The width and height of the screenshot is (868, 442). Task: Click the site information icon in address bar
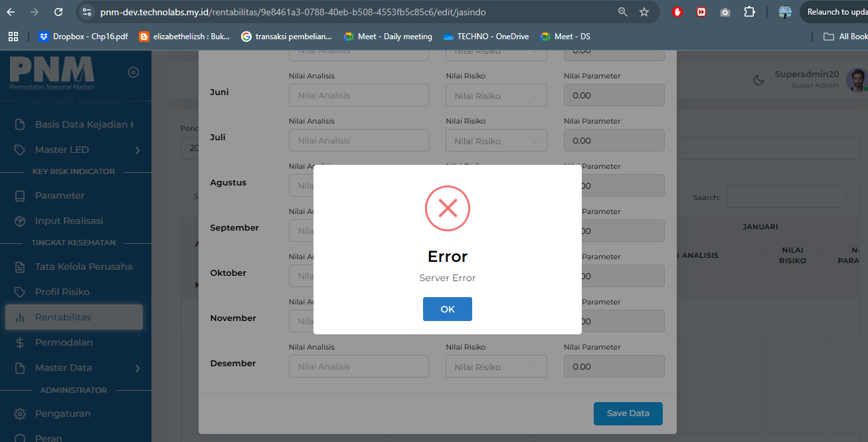click(x=87, y=12)
